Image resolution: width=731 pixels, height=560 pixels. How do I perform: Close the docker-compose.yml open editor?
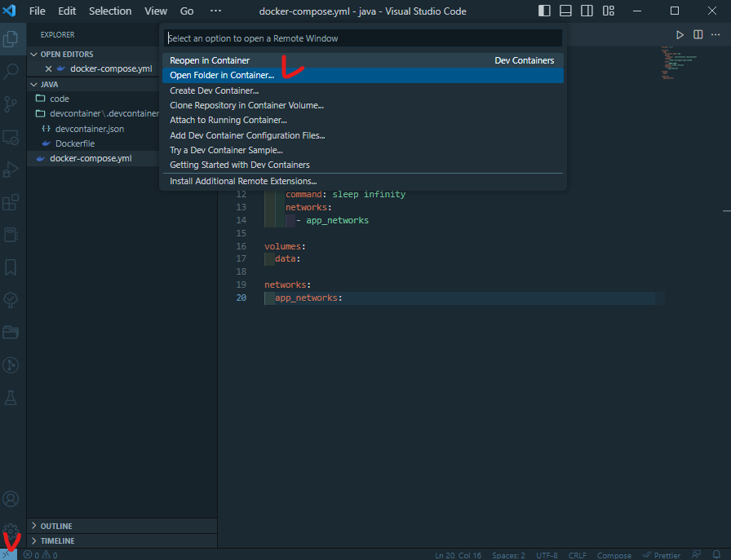(x=48, y=68)
